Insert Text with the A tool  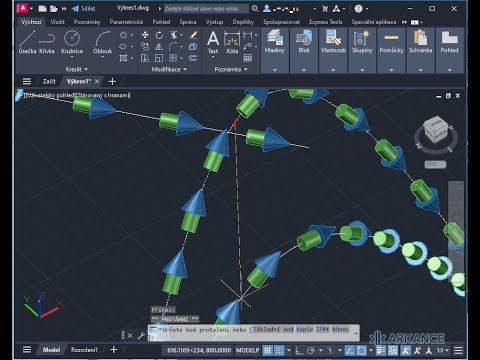(213, 42)
